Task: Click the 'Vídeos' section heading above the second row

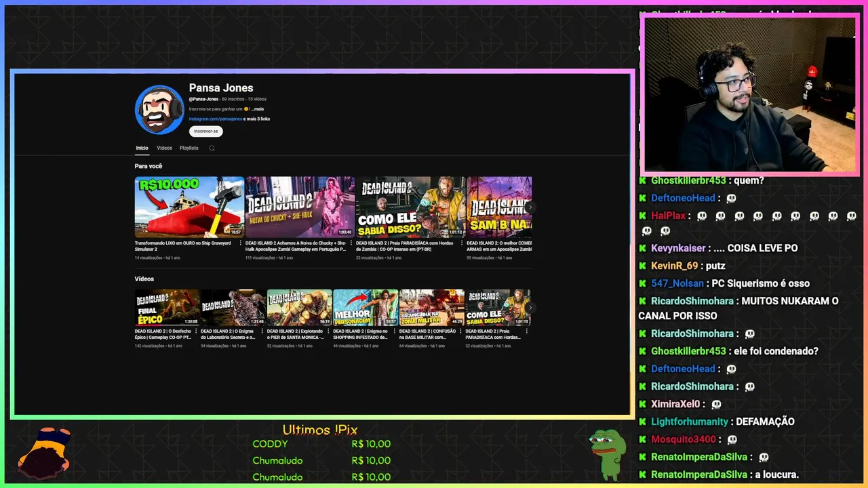Action: 144,279
